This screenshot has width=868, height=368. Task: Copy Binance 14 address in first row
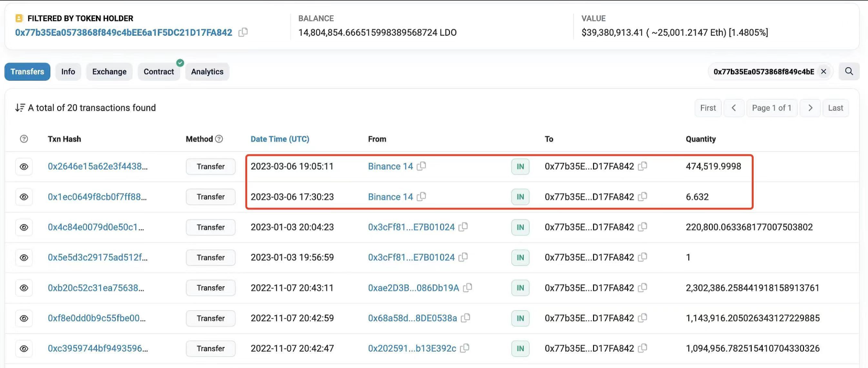tap(421, 166)
